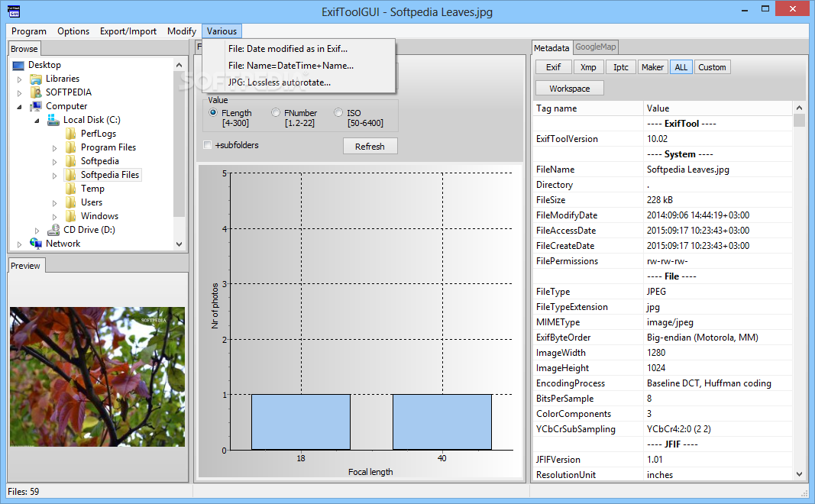The width and height of the screenshot is (815, 504).
Task: Click the Users folder icon
Action: point(71,202)
